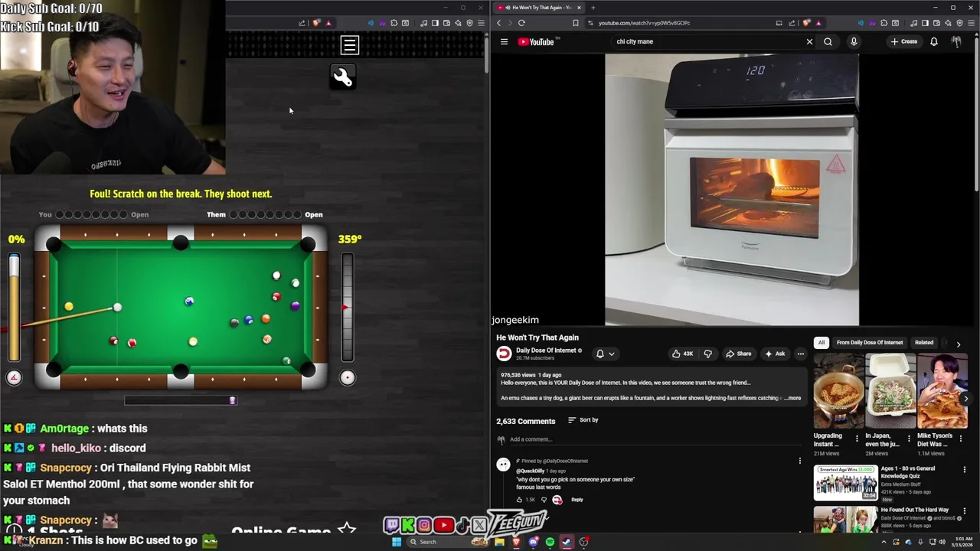This screenshot has width=980, height=551.
Task: Open Brave Rewards triangle in YouTube window
Action: [x=818, y=23]
